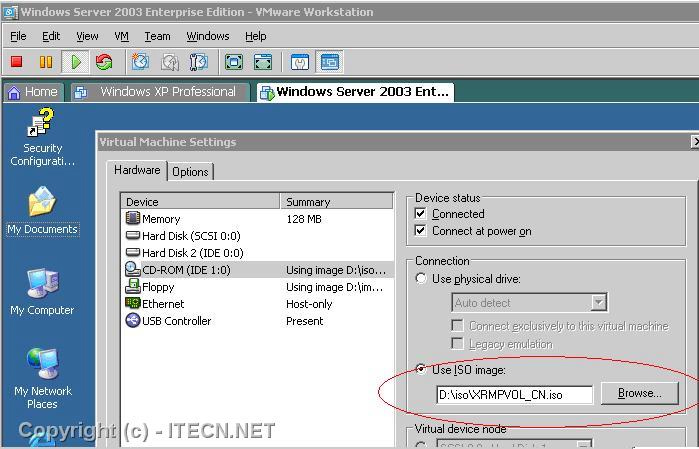Uncheck the Connected checkbox

421,214
